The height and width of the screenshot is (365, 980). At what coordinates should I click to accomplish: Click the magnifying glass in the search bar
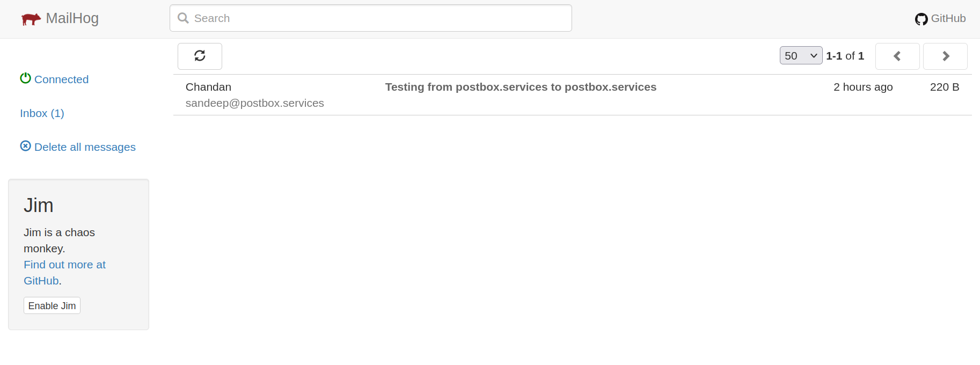click(182, 18)
